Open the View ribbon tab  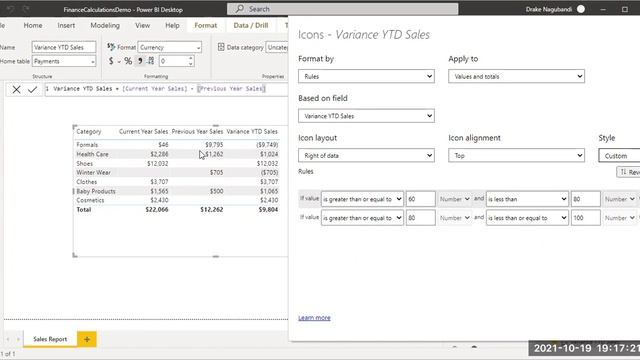[x=142, y=25]
